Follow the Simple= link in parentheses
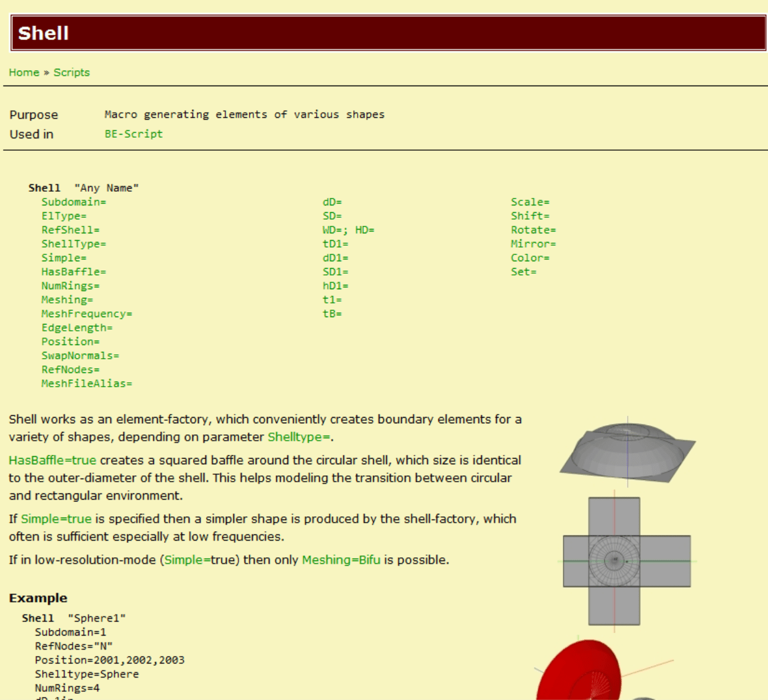 (x=187, y=560)
